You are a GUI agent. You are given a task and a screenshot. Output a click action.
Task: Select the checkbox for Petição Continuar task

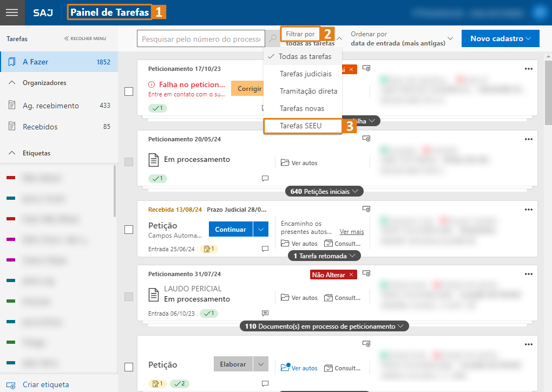[129, 230]
